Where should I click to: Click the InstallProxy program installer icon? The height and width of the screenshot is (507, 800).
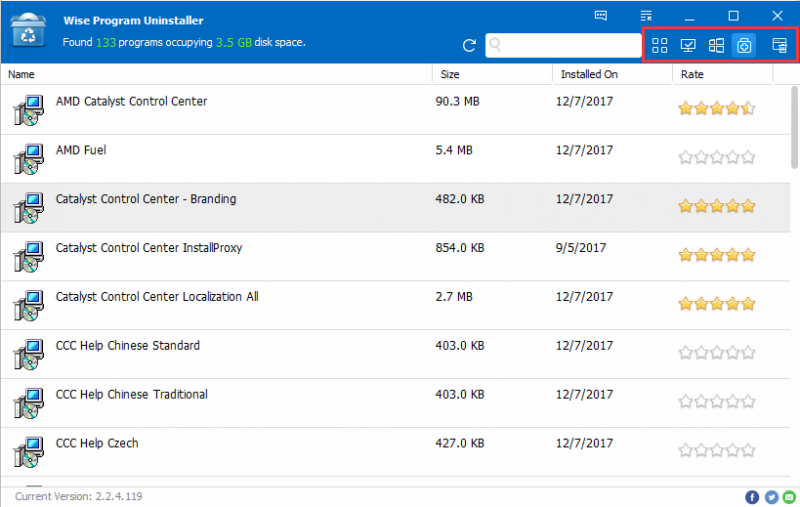[x=29, y=257]
